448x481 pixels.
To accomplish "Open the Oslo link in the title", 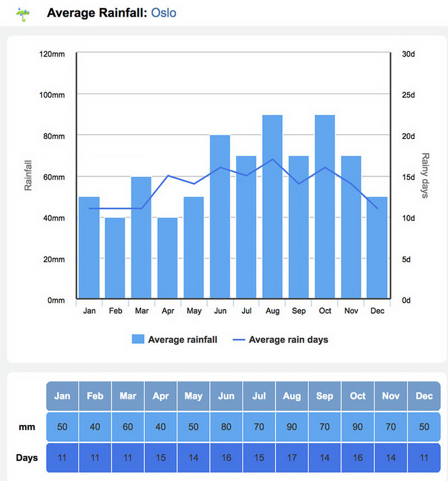I will click(163, 13).
